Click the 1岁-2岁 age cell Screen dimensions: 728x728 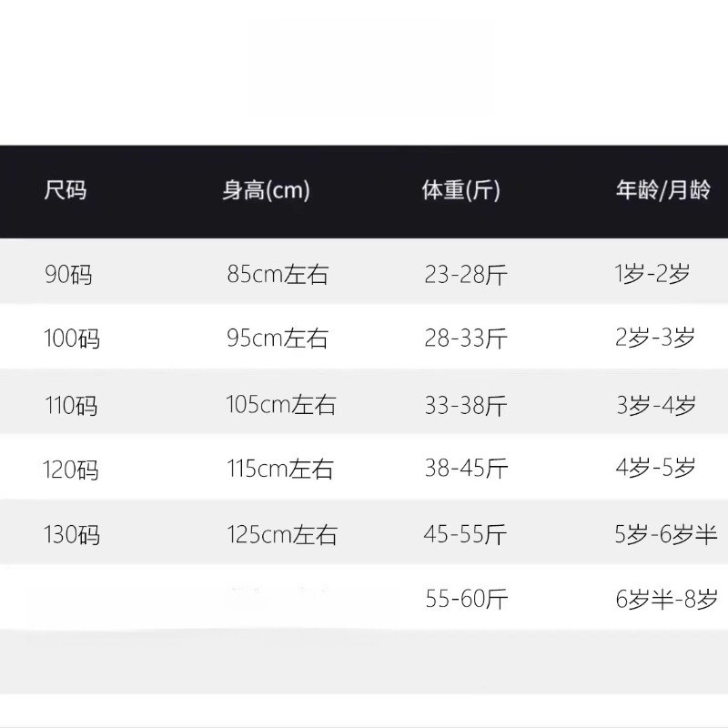(x=652, y=273)
